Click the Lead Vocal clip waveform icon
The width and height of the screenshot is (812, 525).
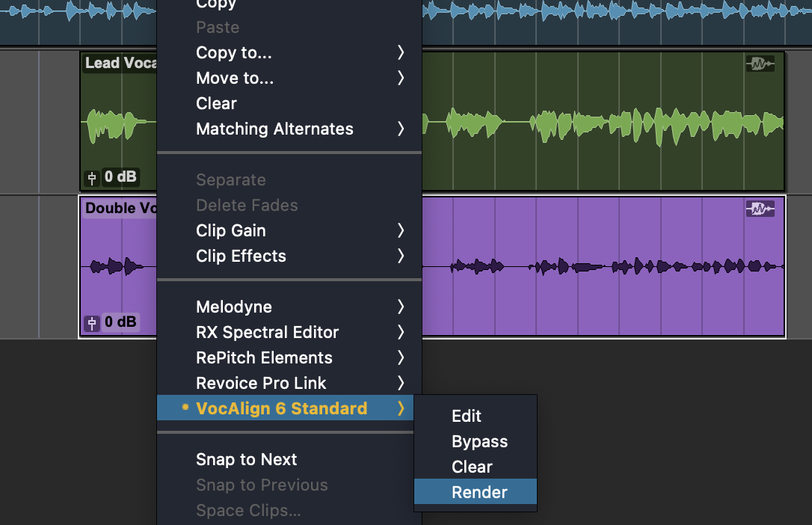pyautogui.click(x=760, y=64)
